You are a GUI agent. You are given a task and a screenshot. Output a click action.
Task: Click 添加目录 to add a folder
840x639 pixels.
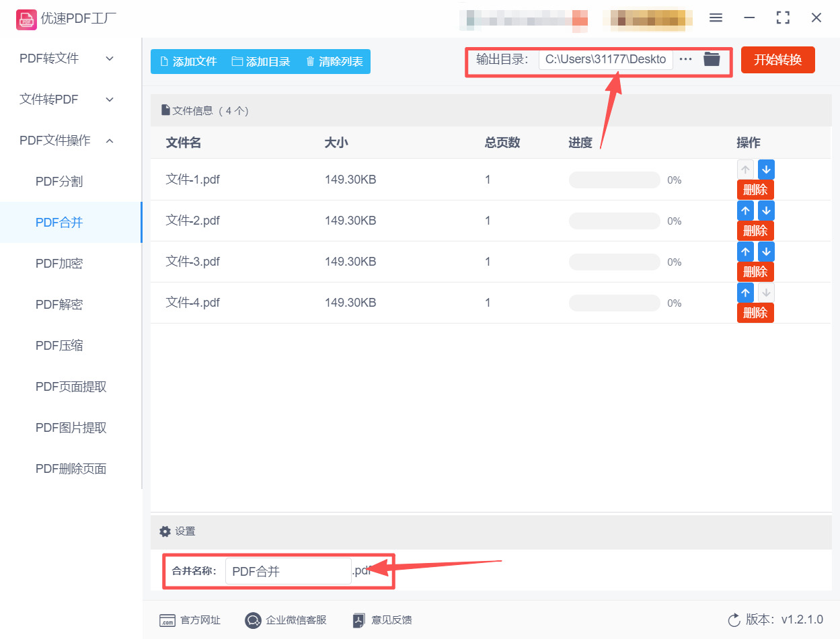pyautogui.click(x=261, y=61)
